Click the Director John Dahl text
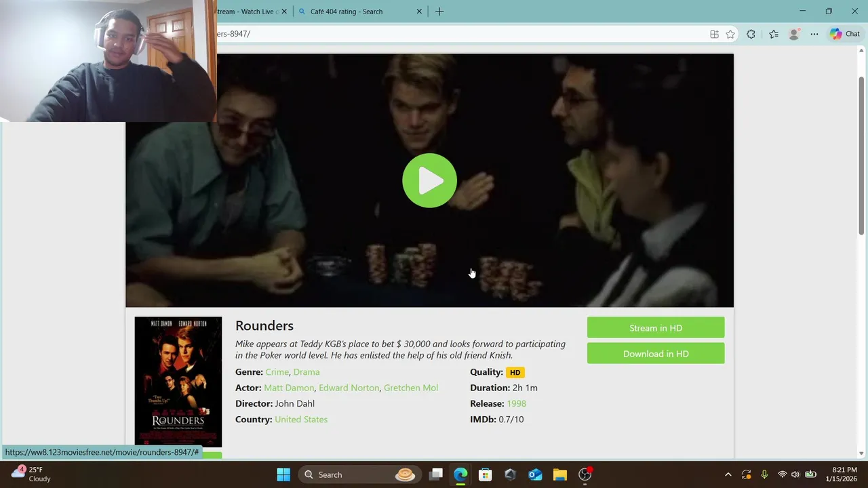868x488 pixels. coord(275,403)
